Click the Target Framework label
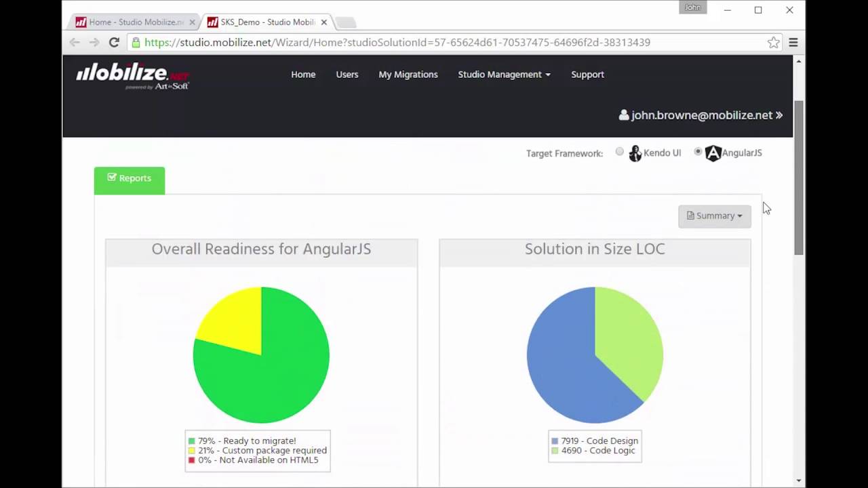 click(564, 154)
